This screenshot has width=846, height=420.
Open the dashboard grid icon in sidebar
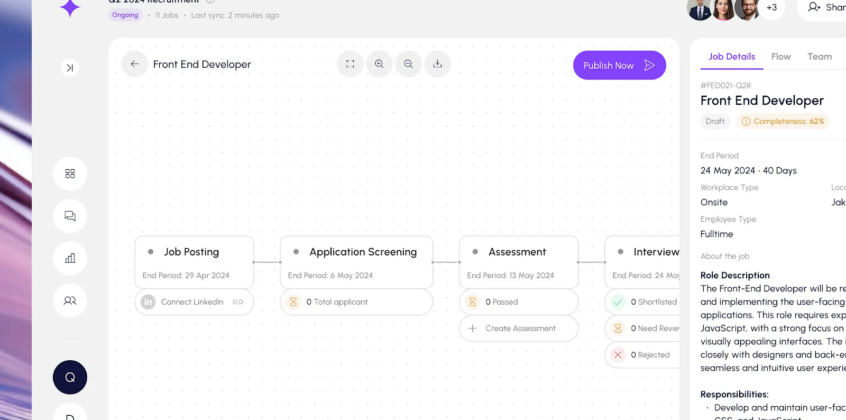(70, 173)
